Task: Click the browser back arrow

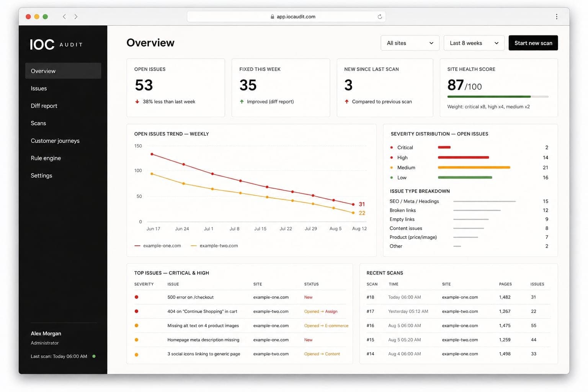Action: tap(64, 16)
